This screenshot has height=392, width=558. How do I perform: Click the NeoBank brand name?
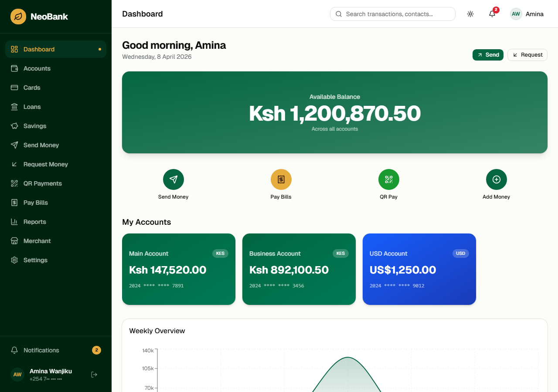[x=49, y=17]
